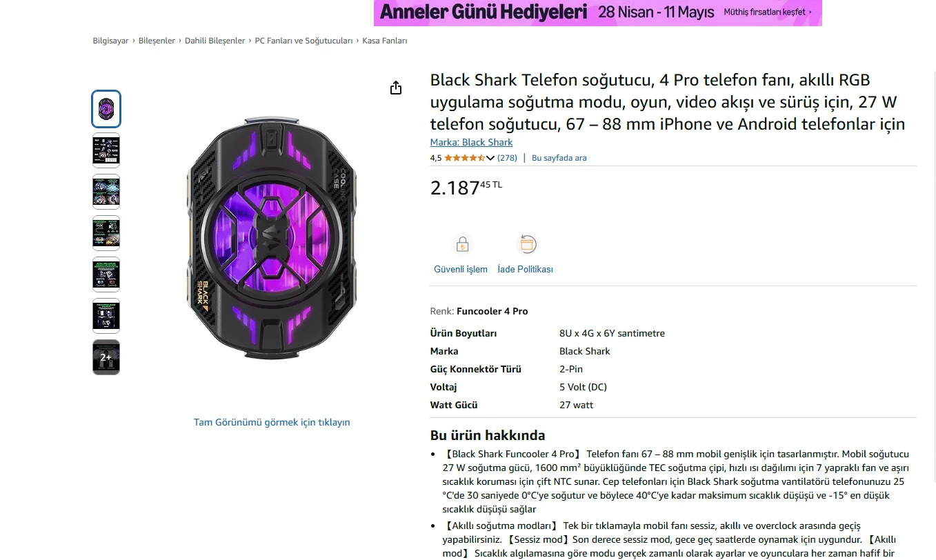The width and height of the screenshot is (936, 560).
Task: Click the Güvenli işlem text link
Action: [461, 269]
